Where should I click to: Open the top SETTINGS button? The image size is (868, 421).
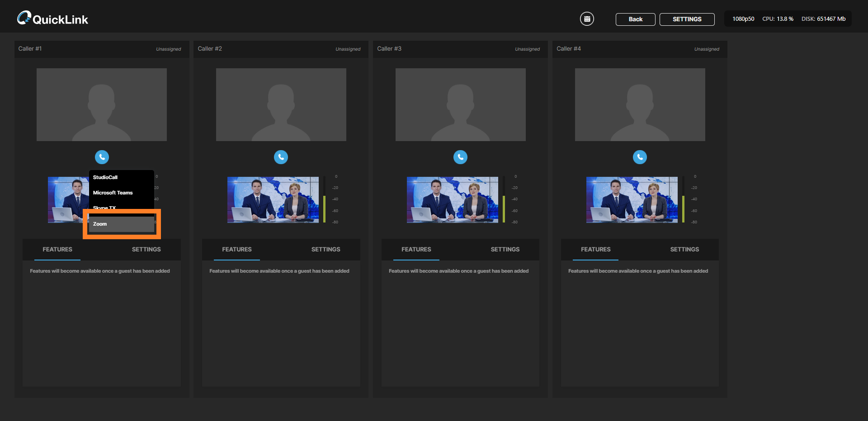tap(687, 19)
